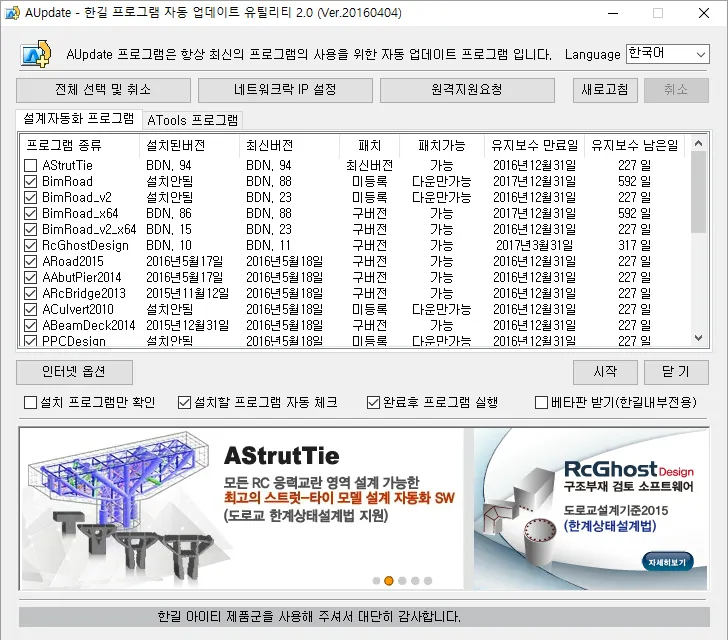Sort by '프로그램 종류' column header
Image resolution: width=728 pixels, height=640 pixels.
[79, 145]
